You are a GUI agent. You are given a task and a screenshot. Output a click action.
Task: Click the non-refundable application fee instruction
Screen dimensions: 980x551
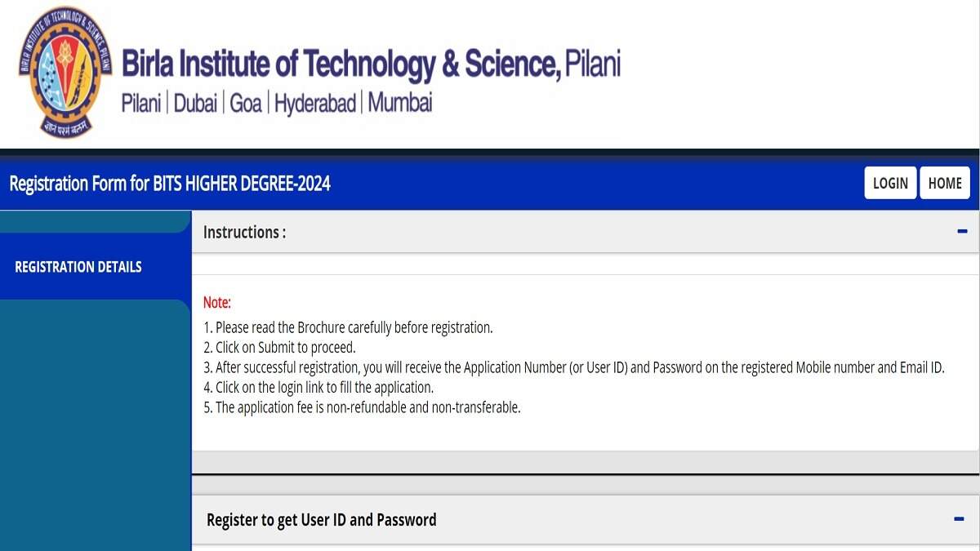pyautogui.click(x=362, y=407)
